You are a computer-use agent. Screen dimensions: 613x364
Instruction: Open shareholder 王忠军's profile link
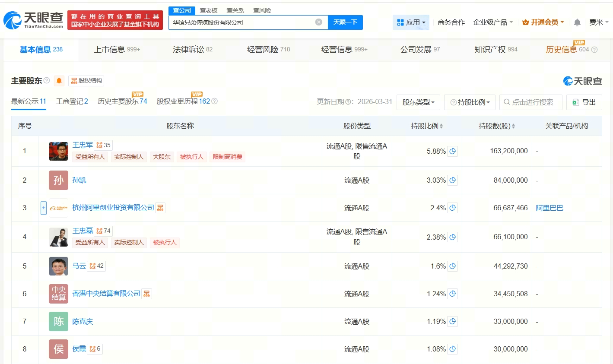83,145
